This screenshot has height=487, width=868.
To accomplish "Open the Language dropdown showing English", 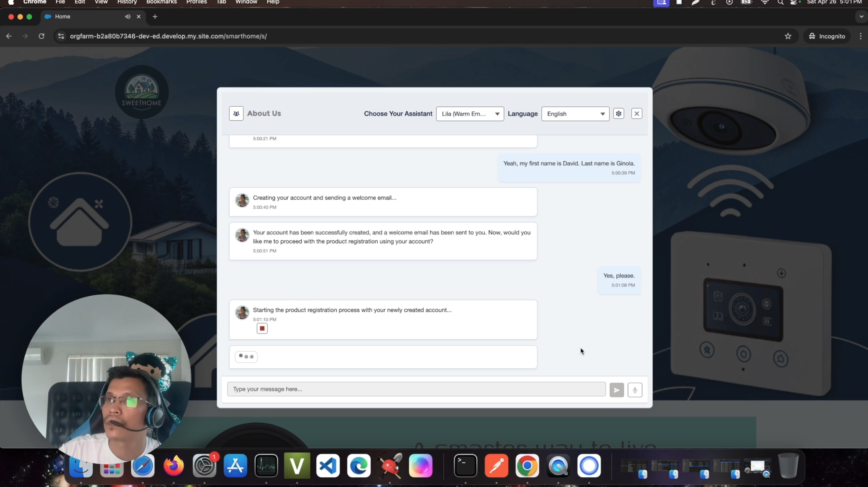I will [575, 114].
